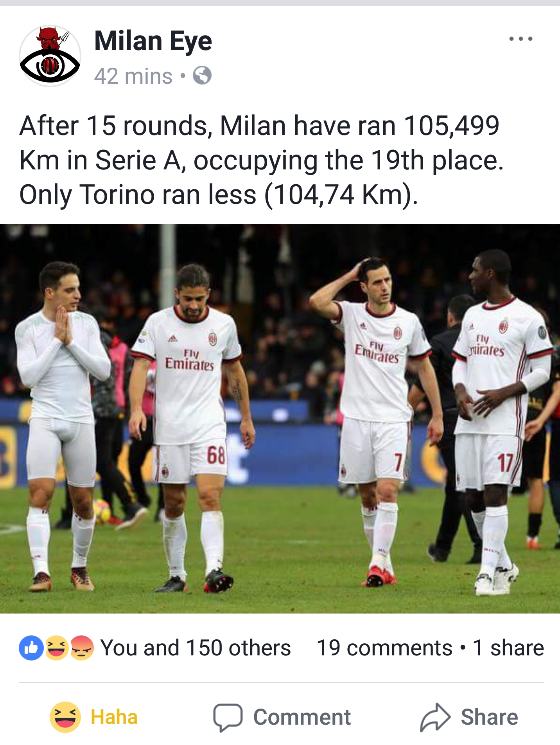
Task: Click the Comment speech bubble icon
Action: [x=228, y=718]
